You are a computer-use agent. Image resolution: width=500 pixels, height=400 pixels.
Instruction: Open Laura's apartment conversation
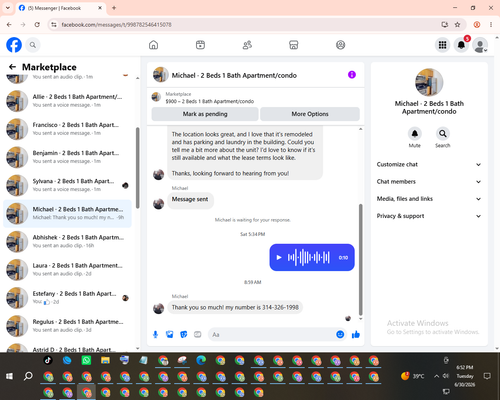[x=67, y=269]
